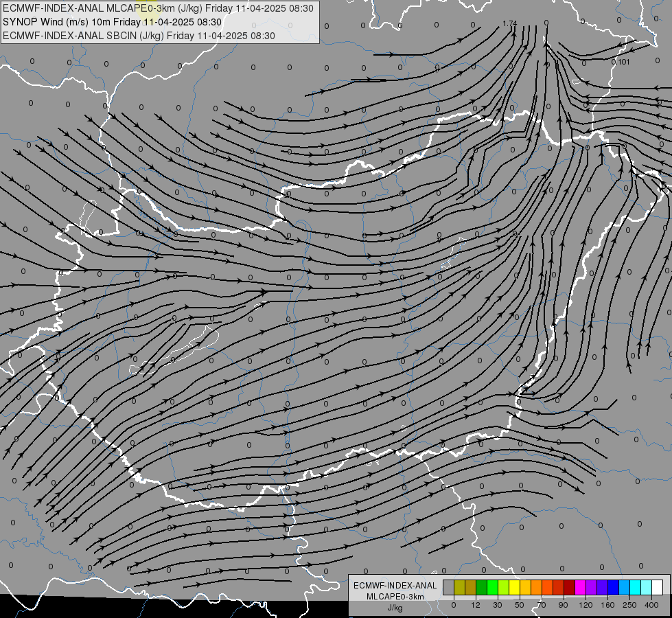Image resolution: width=672 pixels, height=618 pixels.
Task: Select the bright green legend swatch
Action: [x=492, y=587]
